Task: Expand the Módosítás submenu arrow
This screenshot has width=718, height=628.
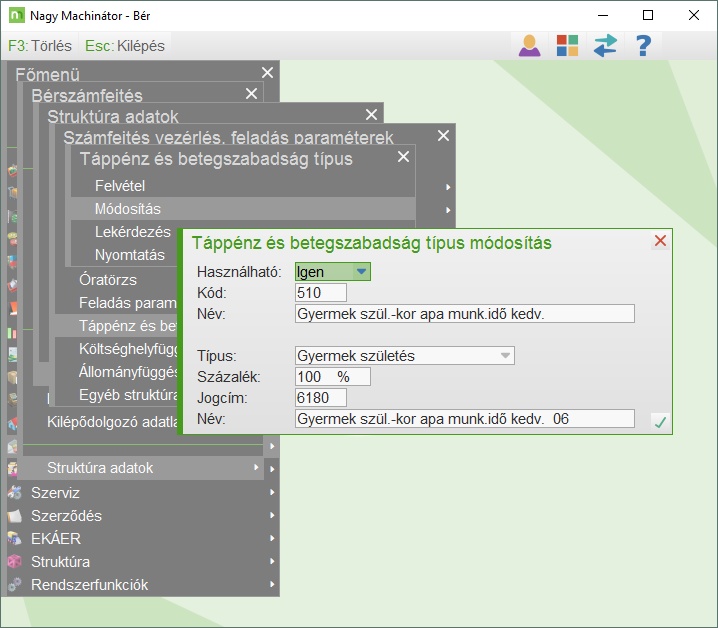Action: 448,210
